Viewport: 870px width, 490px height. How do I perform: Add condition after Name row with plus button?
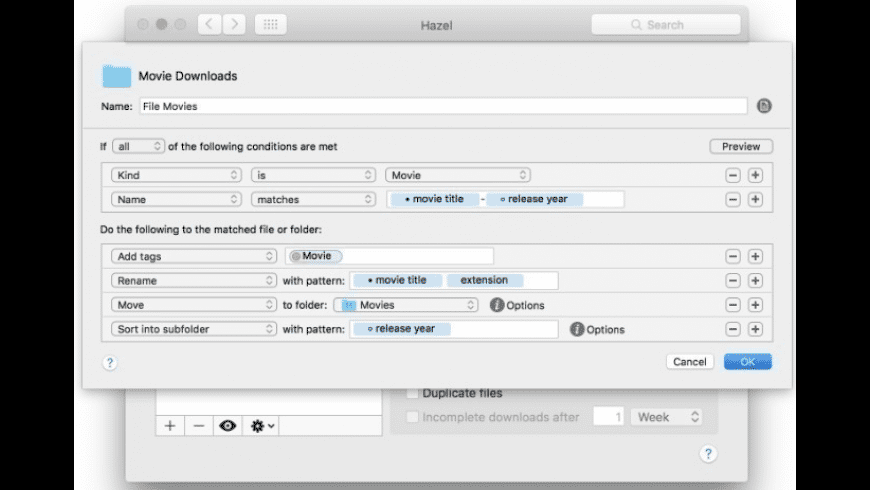coord(755,199)
